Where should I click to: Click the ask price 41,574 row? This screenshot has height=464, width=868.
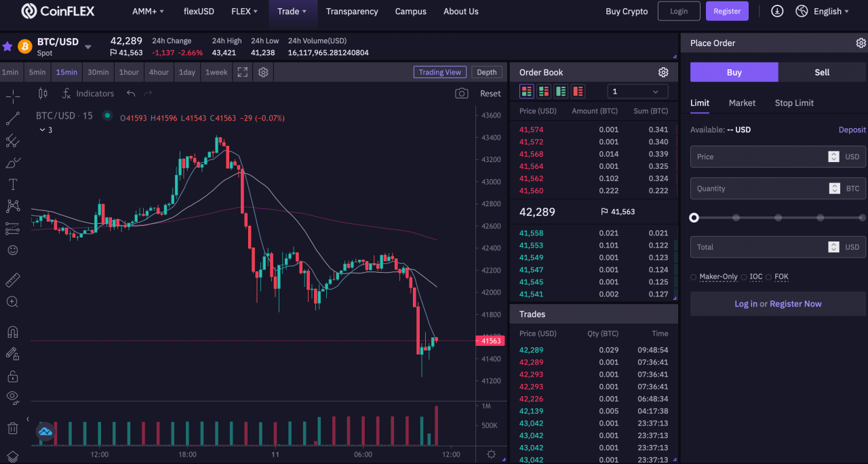click(594, 130)
